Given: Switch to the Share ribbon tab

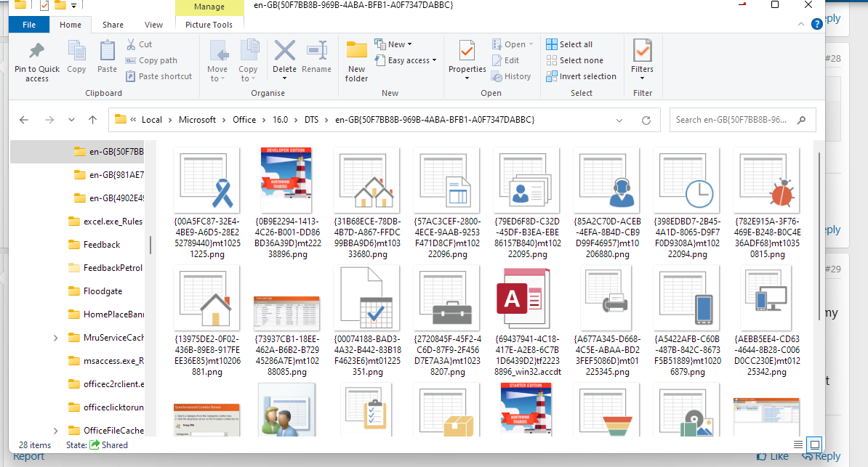Looking at the screenshot, I should tap(113, 25).
